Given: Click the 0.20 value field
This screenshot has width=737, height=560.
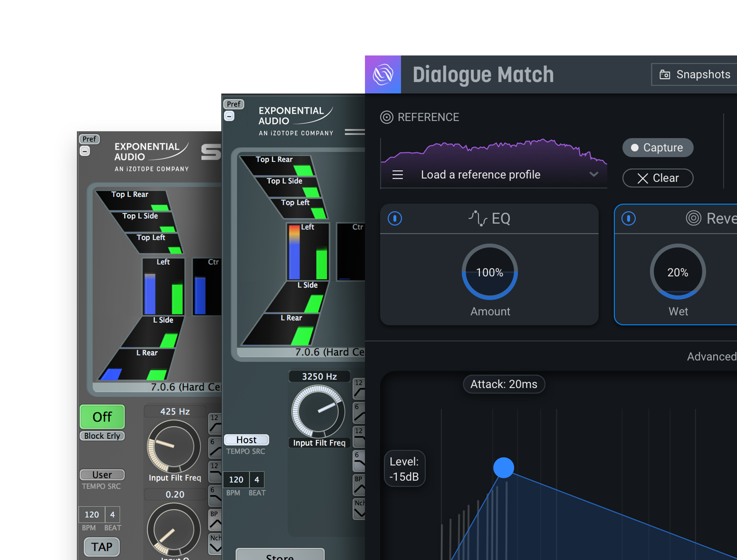Looking at the screenshot, I should pos(175,494).
